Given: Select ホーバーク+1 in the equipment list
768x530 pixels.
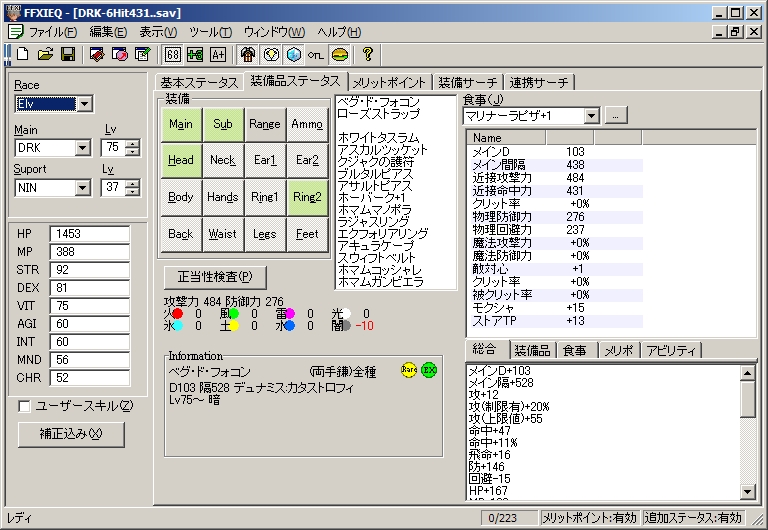Looking at the screenshot, I should [x=373, y=198].
